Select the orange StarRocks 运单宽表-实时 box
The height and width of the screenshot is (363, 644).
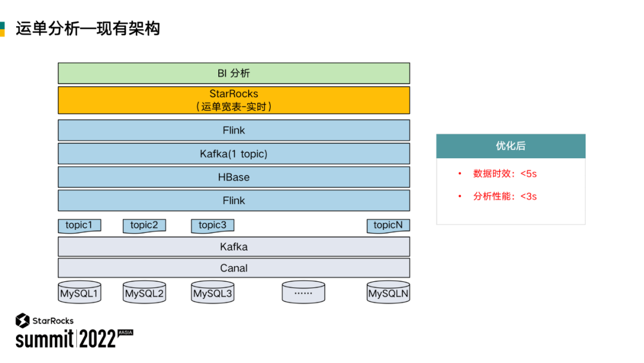[x=234, y=100]
